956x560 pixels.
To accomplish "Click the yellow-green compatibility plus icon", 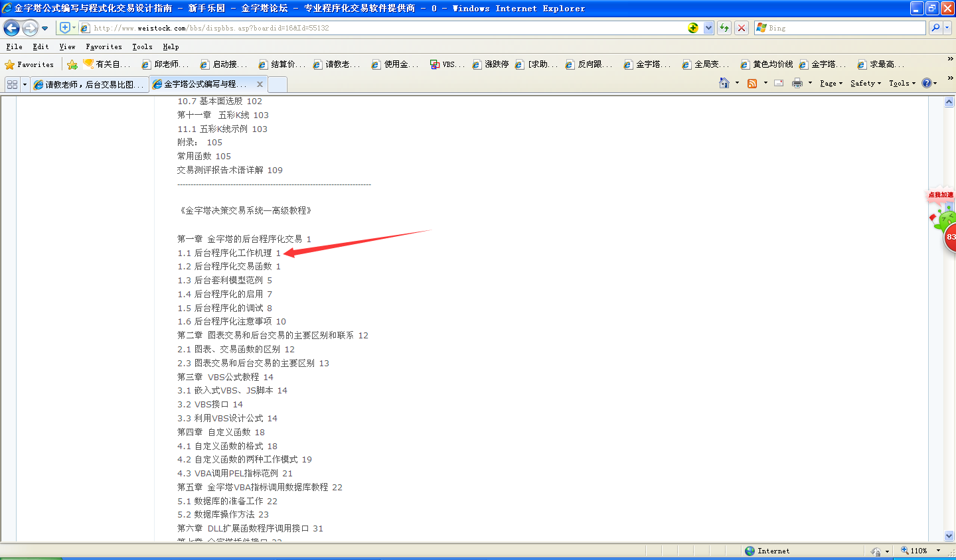I will (693, 28).
